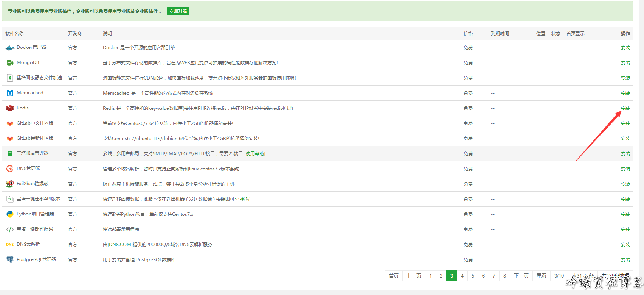This screenshot has width=644, height=295.
Task: Click the DNS管理器 red icon
Action: click(10, 169)
